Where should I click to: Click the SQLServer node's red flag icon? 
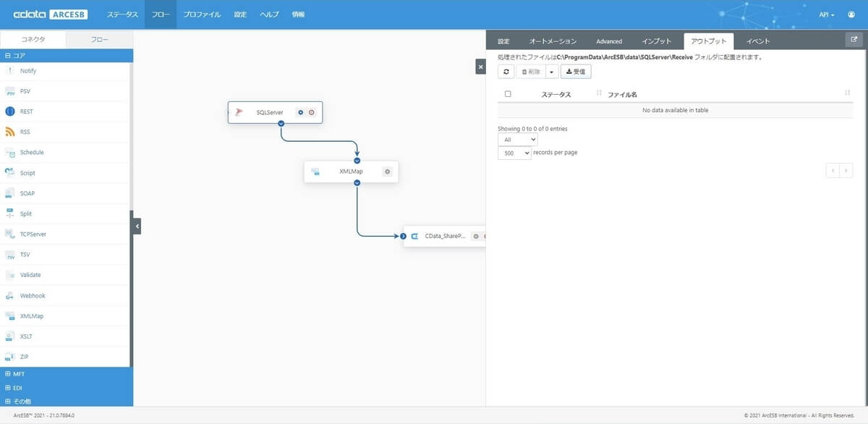[239, 112]
